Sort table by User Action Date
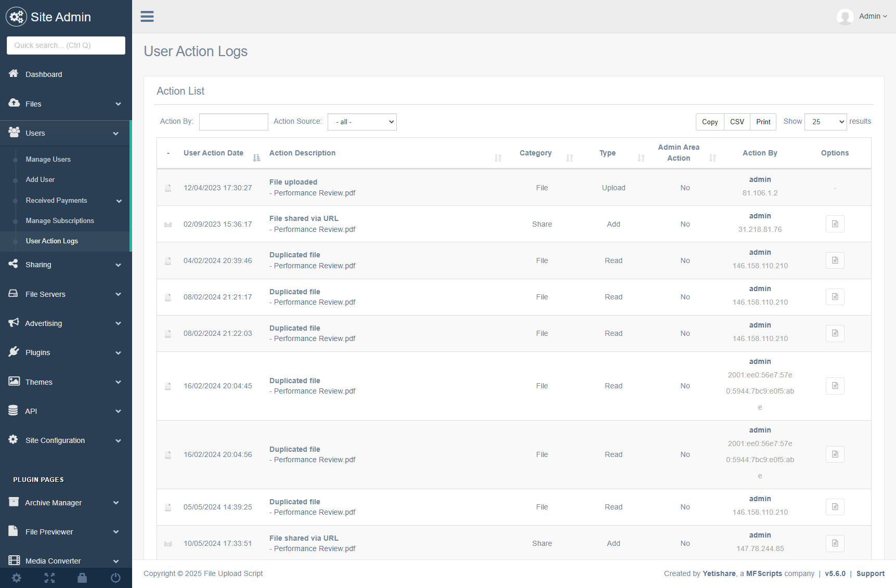This screenshot has width=896, height=588. point(213,153)
